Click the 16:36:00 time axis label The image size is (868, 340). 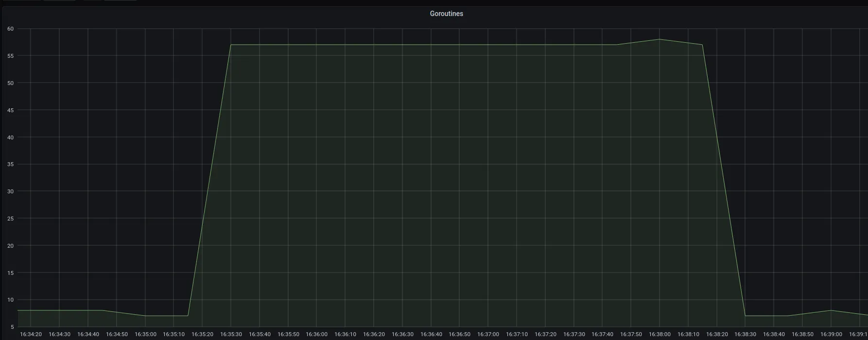[316, 334]
